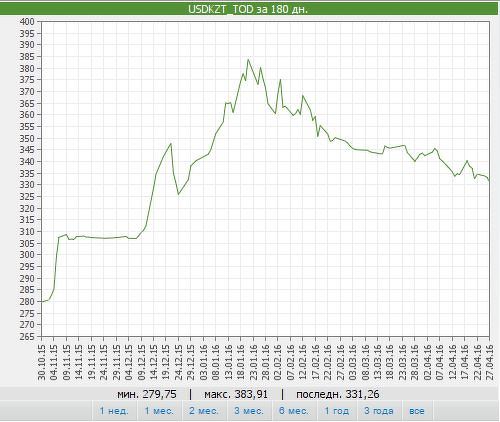The height and width of the screenshot is (422, 500).
Task: Choose the 2 мес. range tab
Action: pos(204,411)
